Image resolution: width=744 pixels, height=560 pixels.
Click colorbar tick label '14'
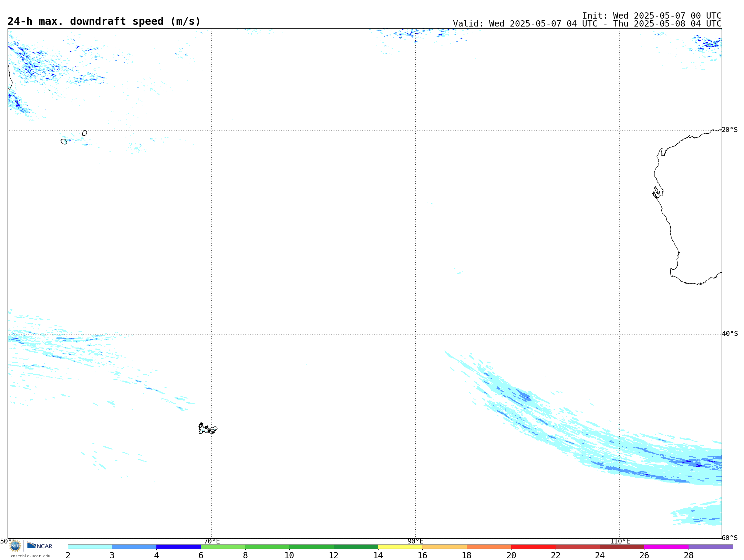(378, 556)
